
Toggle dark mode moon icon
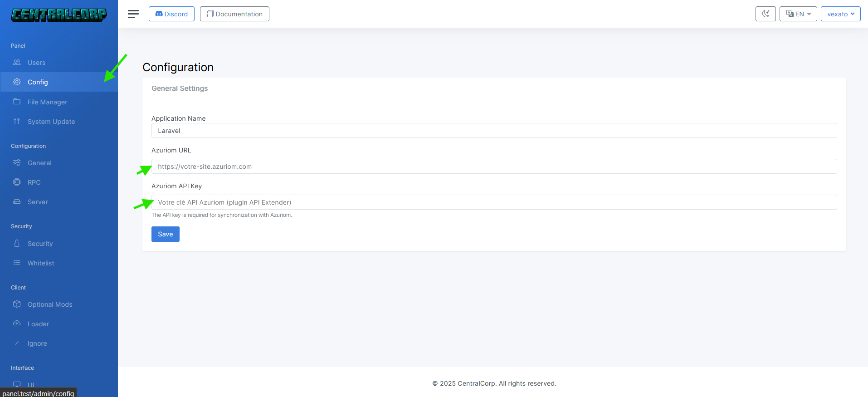(x=766, y=14)
